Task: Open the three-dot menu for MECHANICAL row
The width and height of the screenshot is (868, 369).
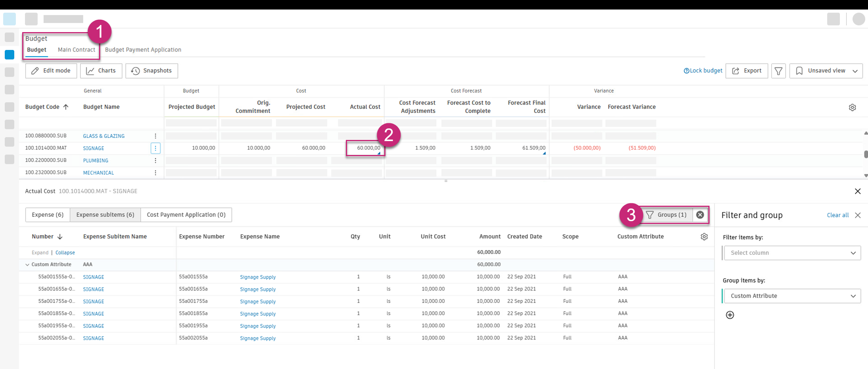Action: point(155,173)
